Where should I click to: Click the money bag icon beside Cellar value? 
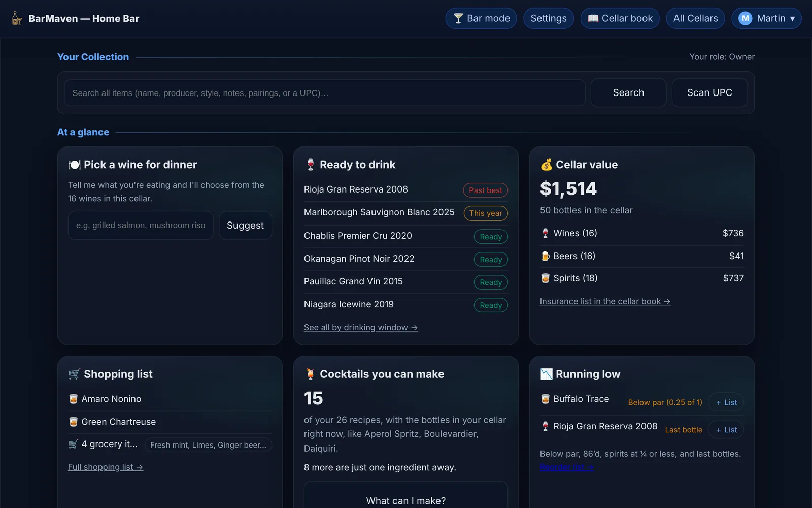546,165
